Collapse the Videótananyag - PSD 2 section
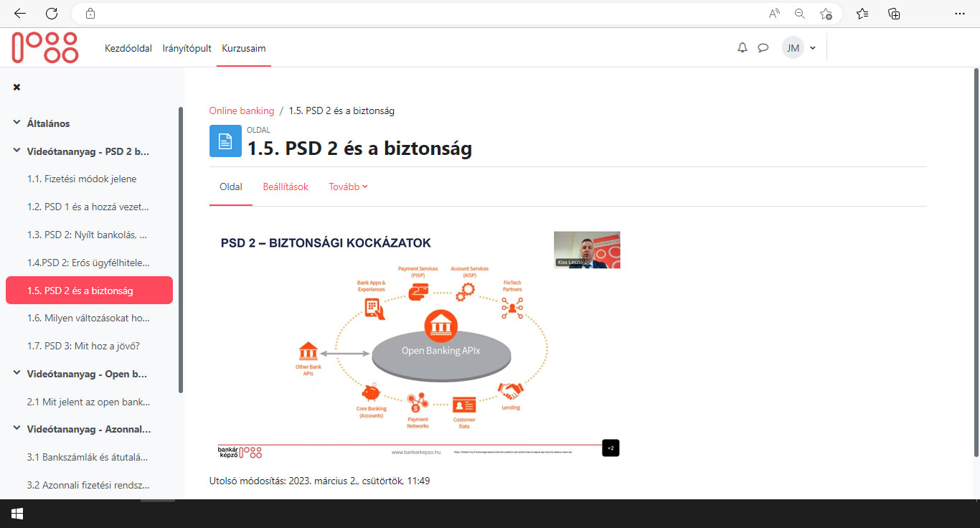The height and width of the screenshot is (528, 980). [17, 151]
